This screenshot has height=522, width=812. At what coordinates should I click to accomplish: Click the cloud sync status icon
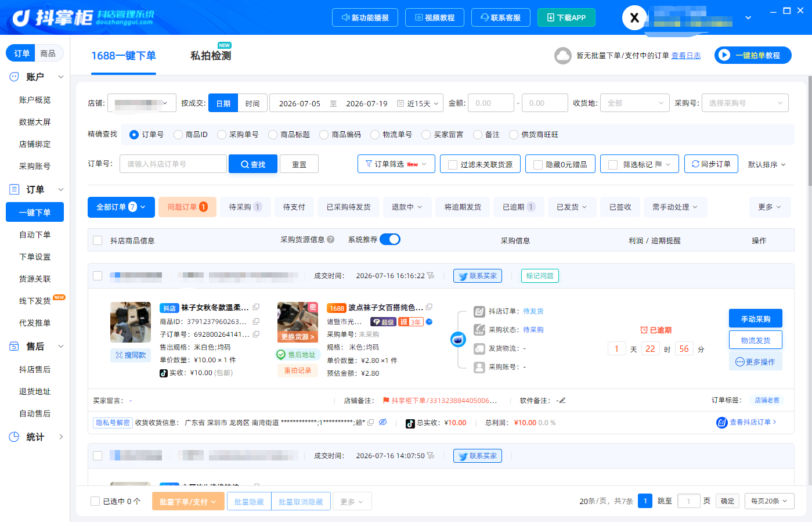tap(563, 55)
